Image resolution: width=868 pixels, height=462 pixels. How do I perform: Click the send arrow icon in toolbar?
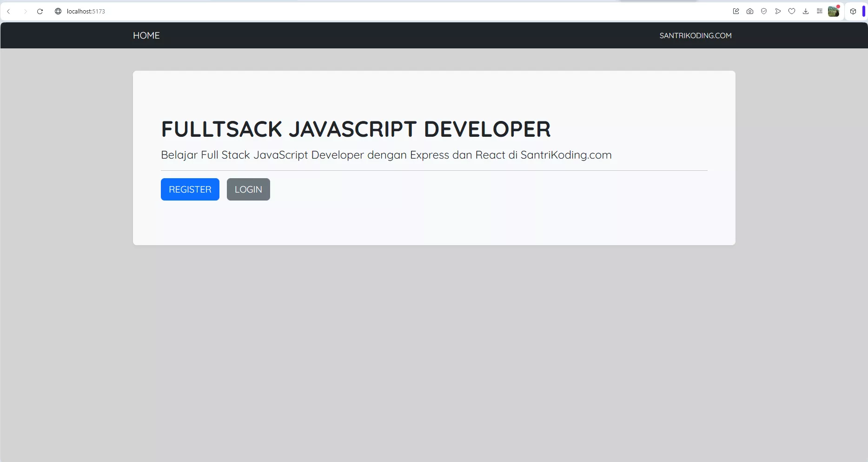pyautogui.click(x=778, y=11)
